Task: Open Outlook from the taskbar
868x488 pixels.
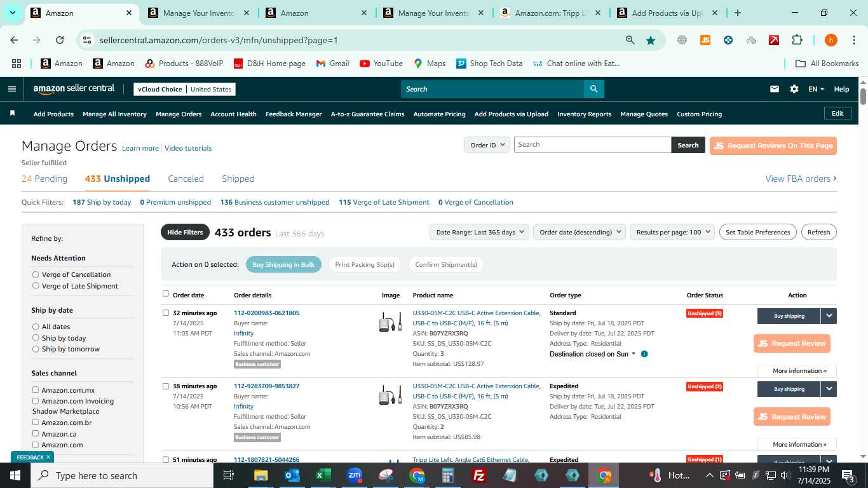Action: [x=292, y=475]
